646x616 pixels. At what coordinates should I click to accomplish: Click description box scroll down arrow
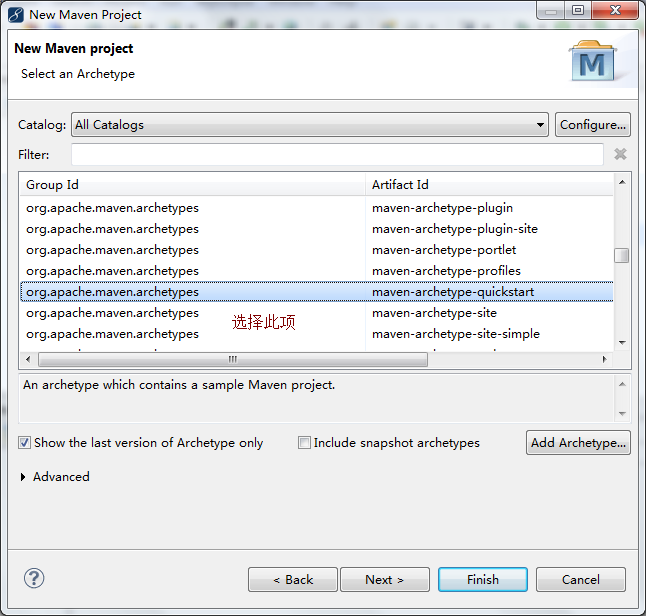(623, 413)
